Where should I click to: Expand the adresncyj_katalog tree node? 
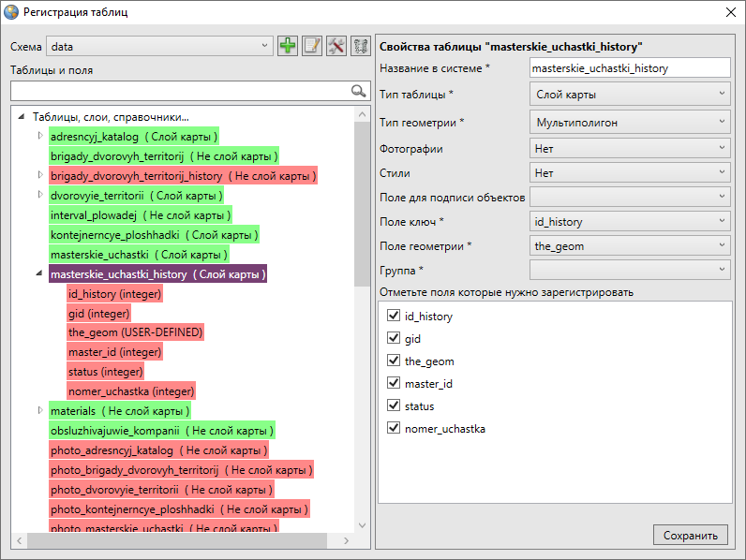click(39, 137)
